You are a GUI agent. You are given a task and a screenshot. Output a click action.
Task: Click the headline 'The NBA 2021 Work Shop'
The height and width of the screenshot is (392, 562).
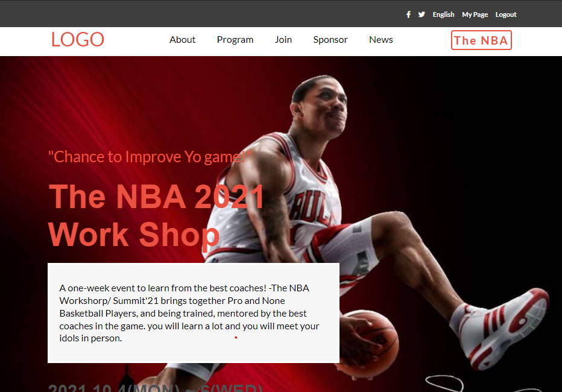click(156, 215)
